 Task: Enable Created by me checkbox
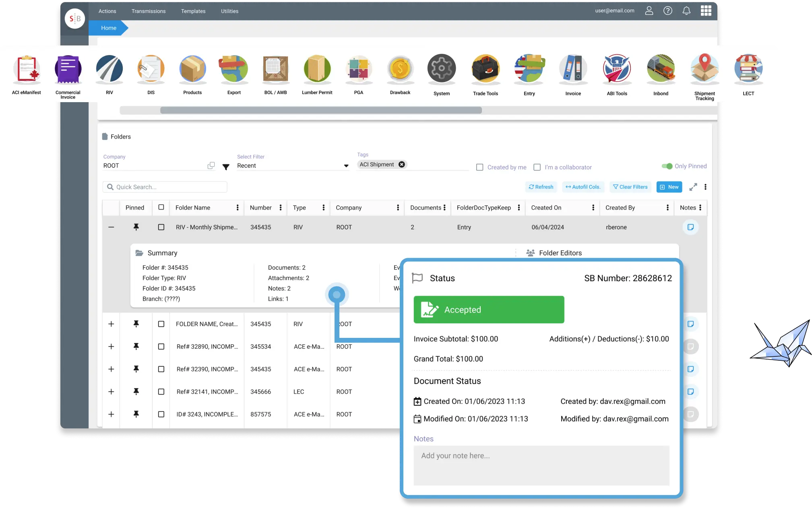click(x=480, y=167)
